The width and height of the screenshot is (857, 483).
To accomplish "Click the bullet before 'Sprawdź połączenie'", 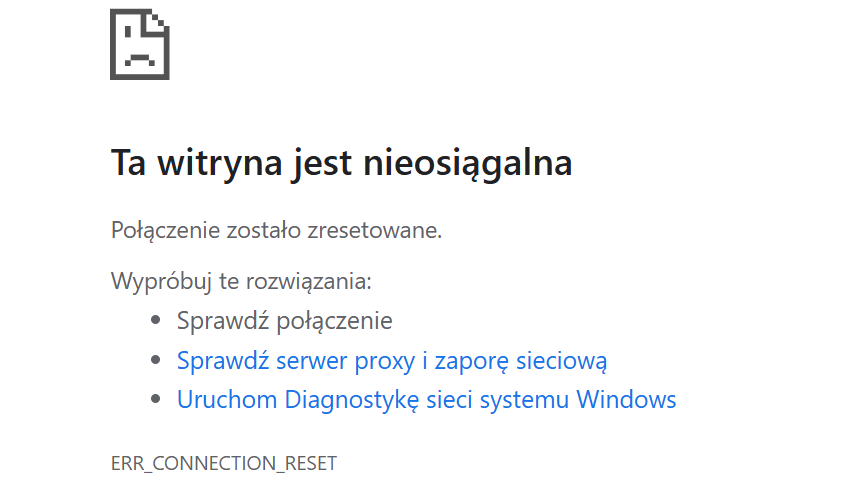I will [x=155, y=320].
